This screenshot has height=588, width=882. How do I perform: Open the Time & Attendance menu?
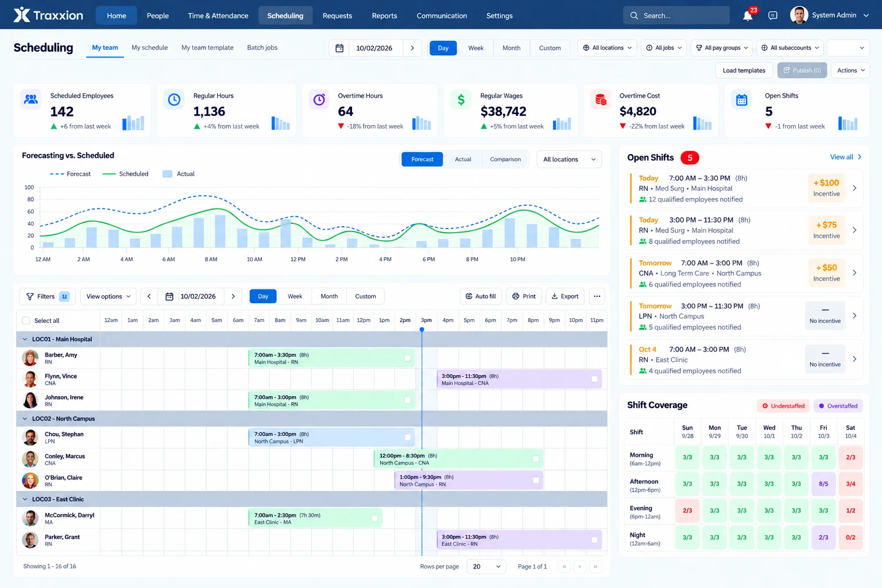(218, 16)
